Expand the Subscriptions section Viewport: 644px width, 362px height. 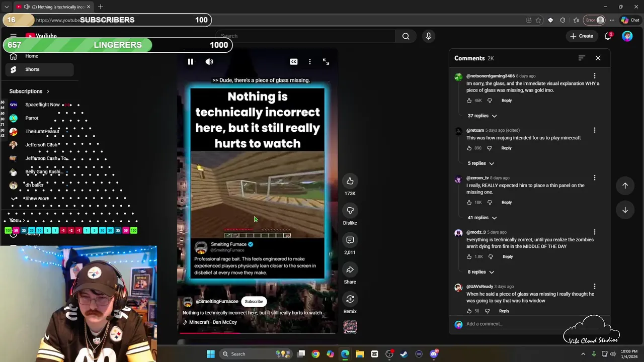[x=29, y=92]
